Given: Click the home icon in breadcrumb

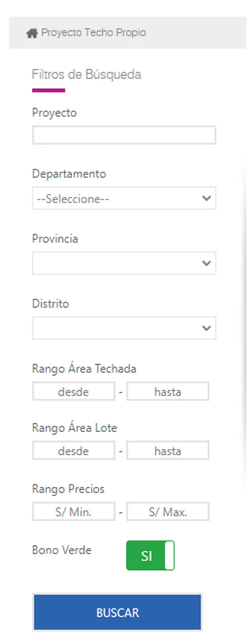Looking at the screenshot, I should [x=32, y=33].
